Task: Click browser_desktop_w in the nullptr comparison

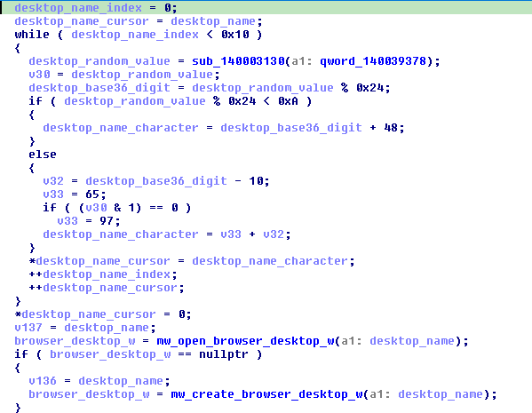Action: click(110, 354)
